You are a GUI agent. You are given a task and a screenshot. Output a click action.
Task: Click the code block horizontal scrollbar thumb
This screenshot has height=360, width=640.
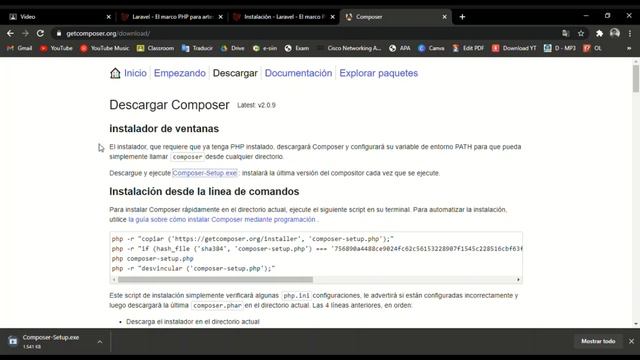tap(215, 280)
